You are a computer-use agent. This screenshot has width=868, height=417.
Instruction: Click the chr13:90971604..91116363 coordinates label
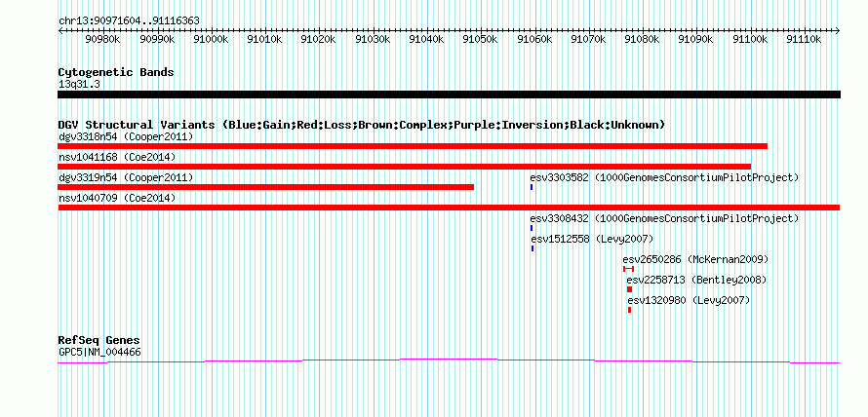tap(129, 21)
